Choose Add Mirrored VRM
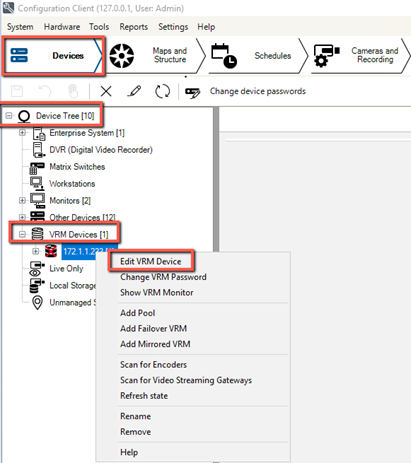Screen dimensions: 411x463 (x=155, y=344)
